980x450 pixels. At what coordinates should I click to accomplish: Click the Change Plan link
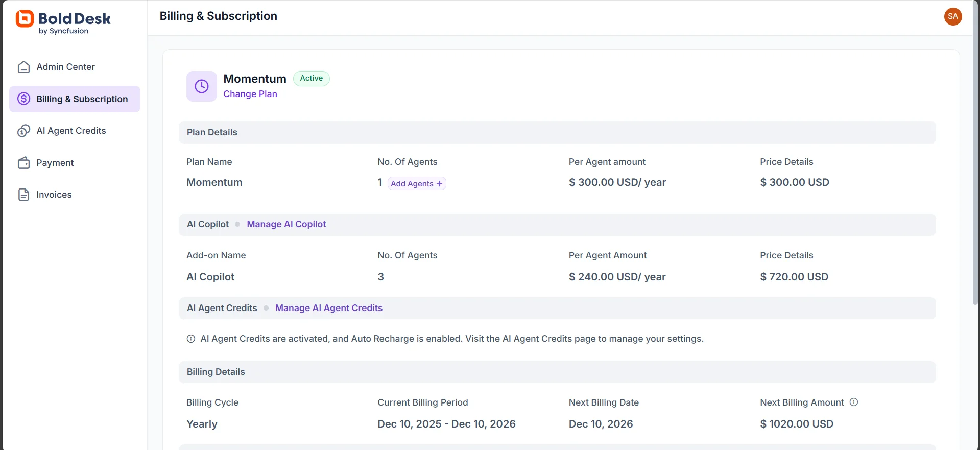tap(250, 94)
